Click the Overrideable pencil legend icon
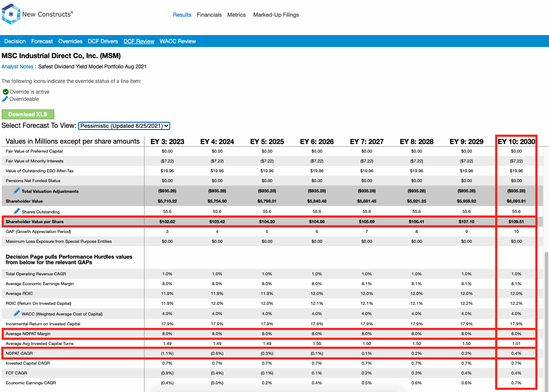549x392 pixels. coord(5,99)
